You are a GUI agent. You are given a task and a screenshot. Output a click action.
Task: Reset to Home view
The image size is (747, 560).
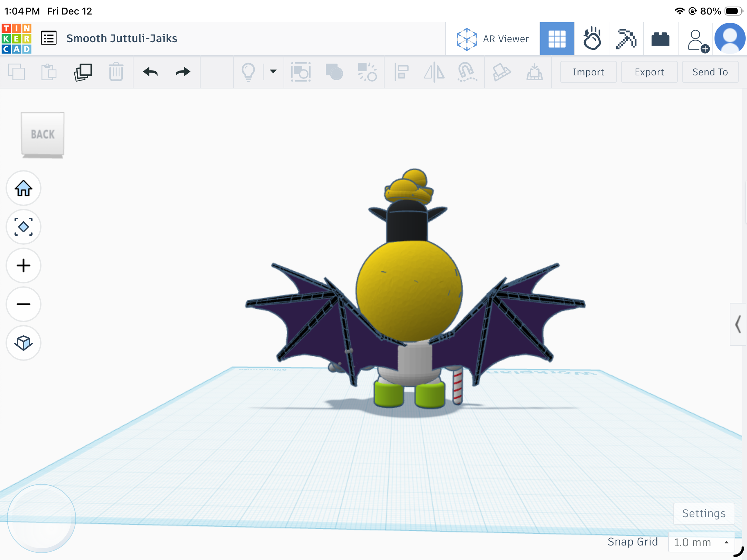(24, 188)
